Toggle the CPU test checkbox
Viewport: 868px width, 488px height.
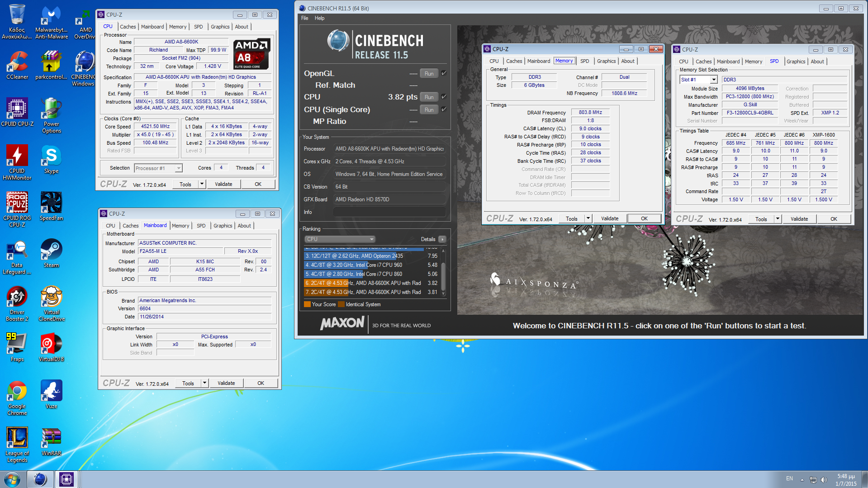[444, 97]
